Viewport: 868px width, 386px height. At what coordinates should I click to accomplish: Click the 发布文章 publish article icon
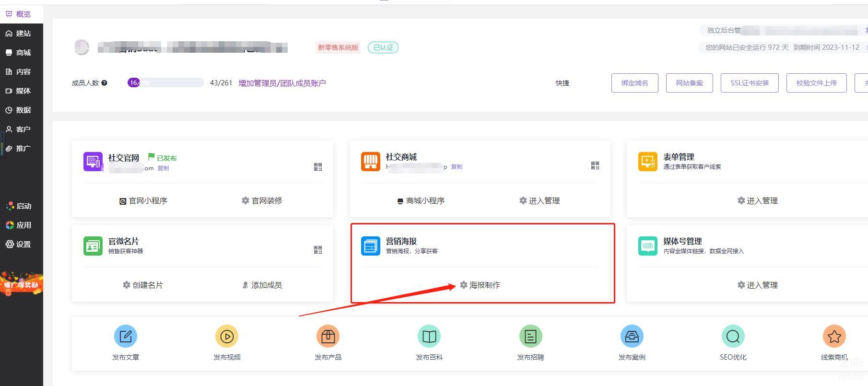[x=126, y=336]
